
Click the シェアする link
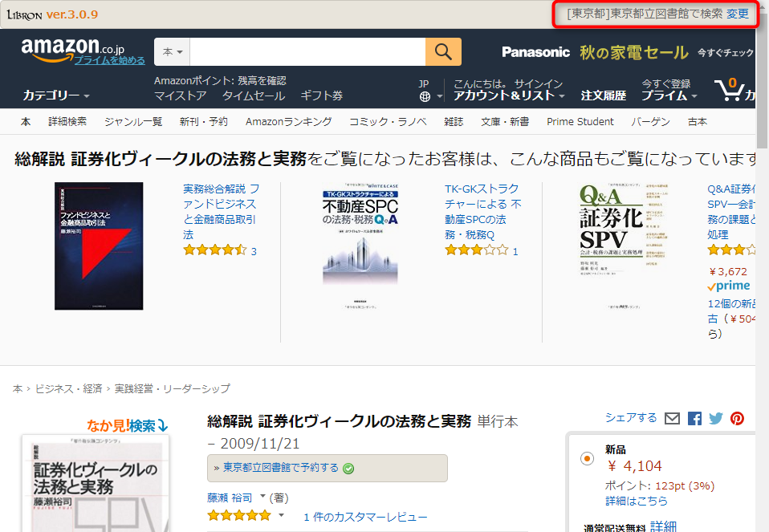pos(631,417)
